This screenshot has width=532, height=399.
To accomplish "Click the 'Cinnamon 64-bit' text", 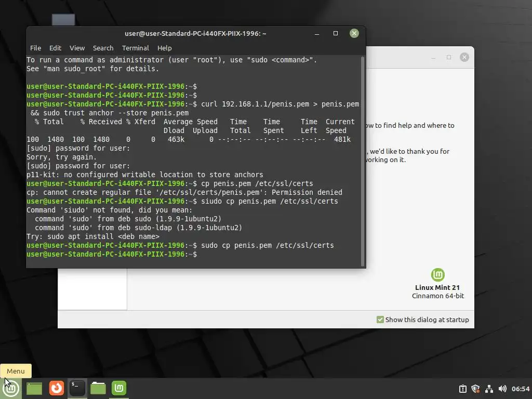I will [x=437, y=296].
